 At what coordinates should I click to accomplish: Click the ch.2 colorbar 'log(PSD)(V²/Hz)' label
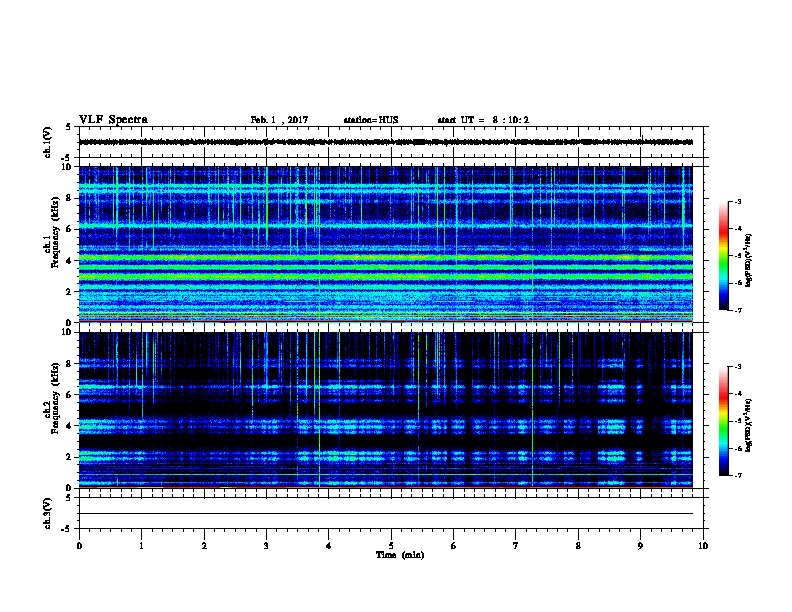tap(748, 425)
